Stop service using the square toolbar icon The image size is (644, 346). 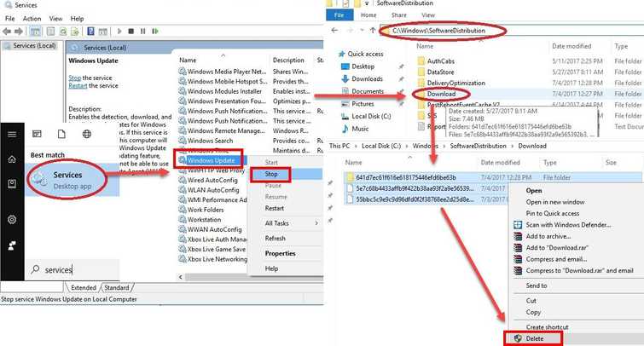coord(131,32)
